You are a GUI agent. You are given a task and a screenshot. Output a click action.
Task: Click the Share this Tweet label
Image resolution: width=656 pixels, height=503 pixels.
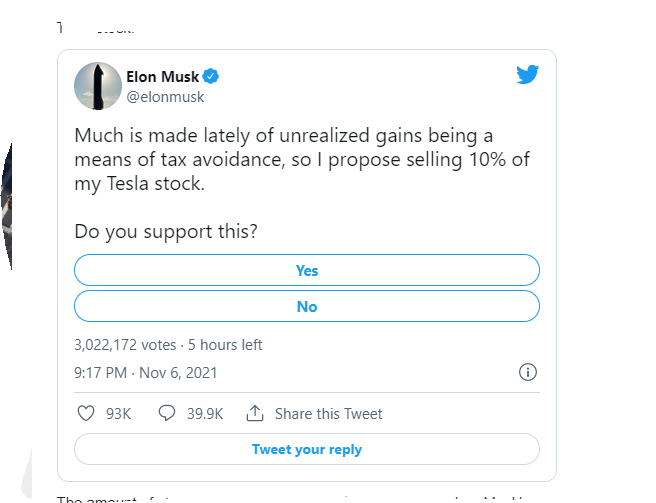click(328, 413)
